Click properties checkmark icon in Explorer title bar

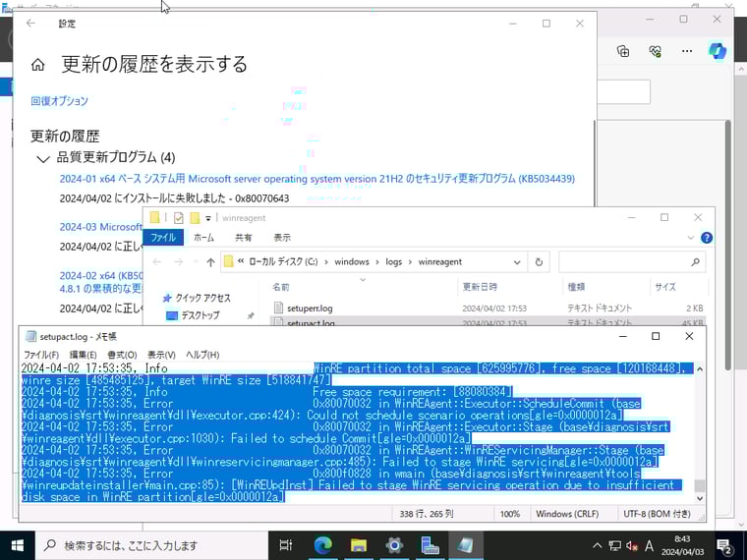(x=179, y=218)
